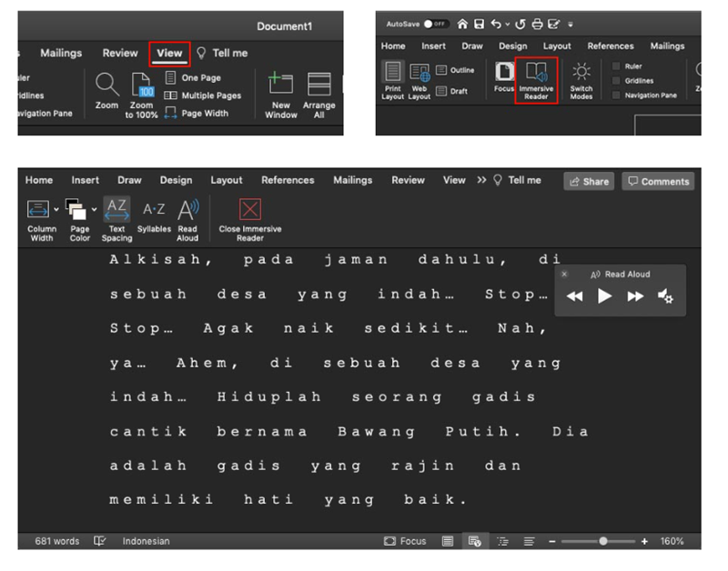Image resolution: width=728 pixels, height=571 pixels.
Task: Toggle the AutoSave switch
Action: pos(436,24)
